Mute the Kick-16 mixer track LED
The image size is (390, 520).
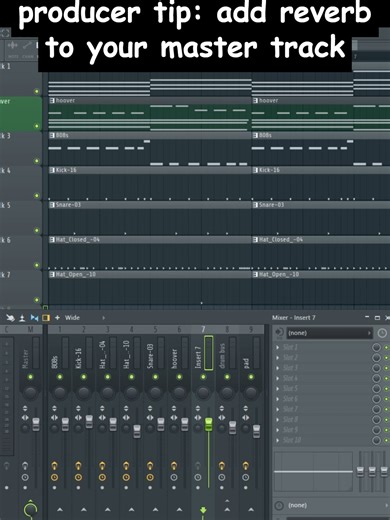[x=84, y=377]
